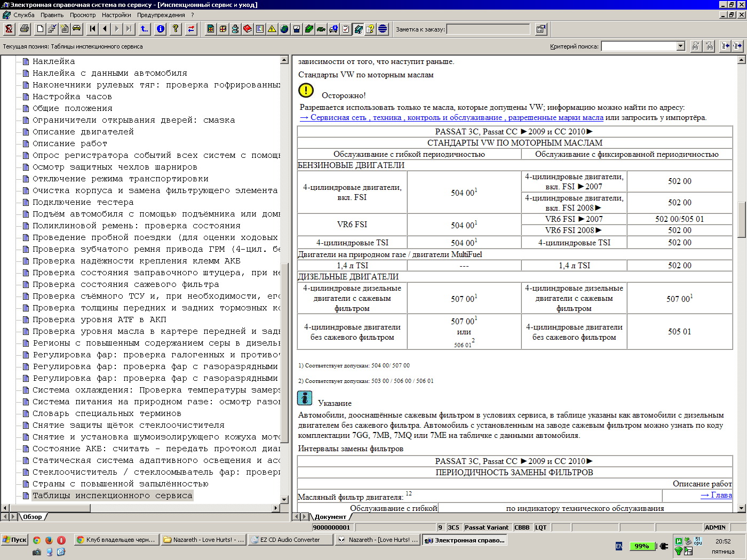747x560 pixels.
Task: Select tree item Настройка часов
Action: click(72, 97)
